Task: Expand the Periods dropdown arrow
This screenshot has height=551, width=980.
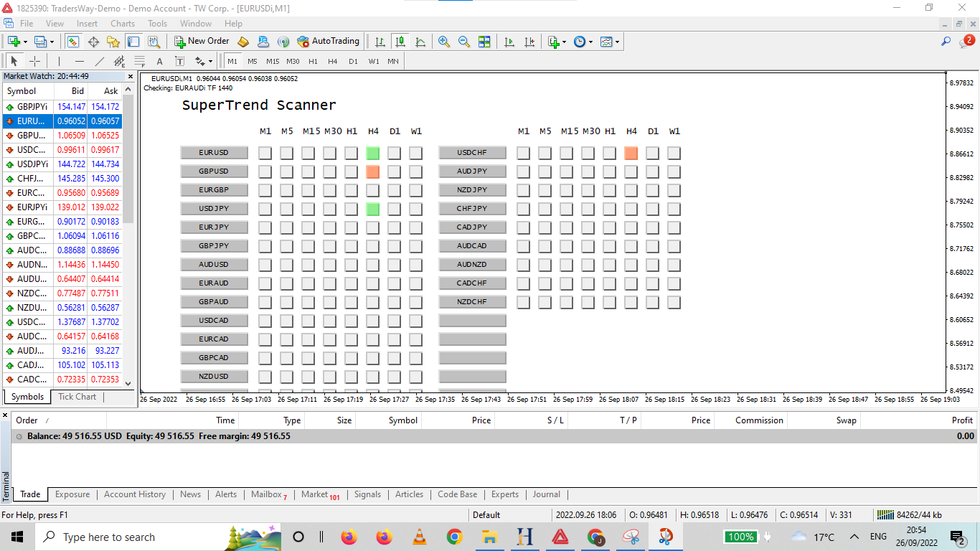Action: [591, 42]
